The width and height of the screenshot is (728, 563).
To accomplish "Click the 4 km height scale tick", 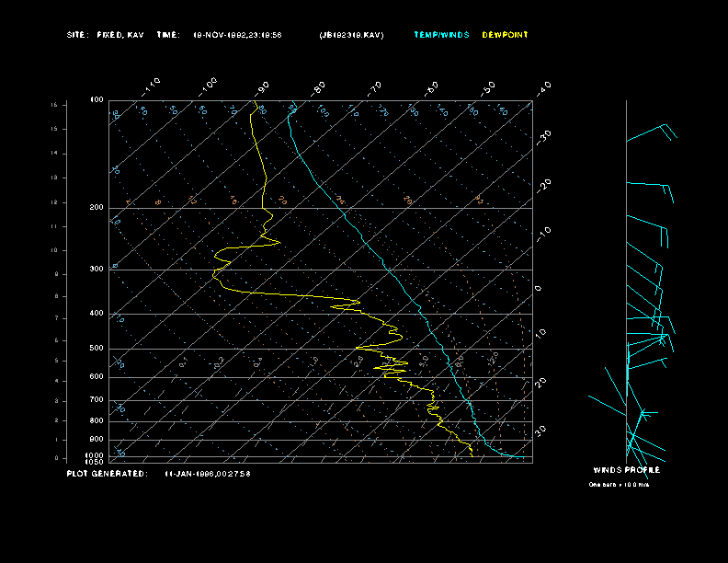I will [57, 382].
